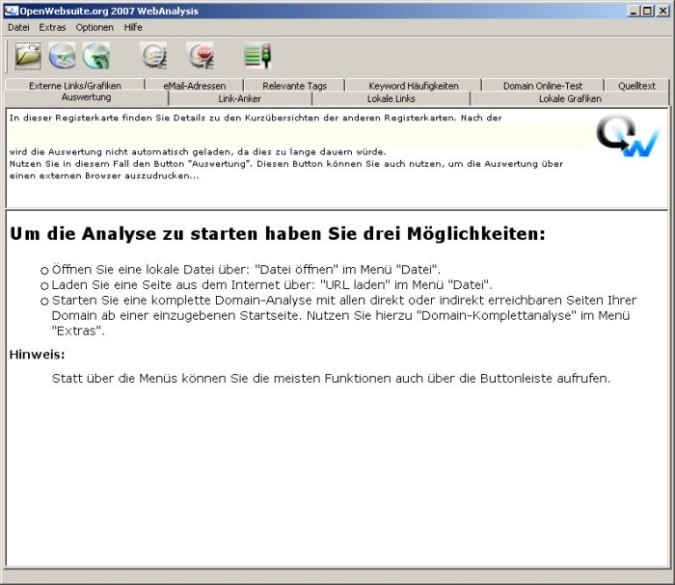Screen dimensions: 675x585
Task: Switch to the Domain Online-Test tab
Action: [x=542, y=86]
